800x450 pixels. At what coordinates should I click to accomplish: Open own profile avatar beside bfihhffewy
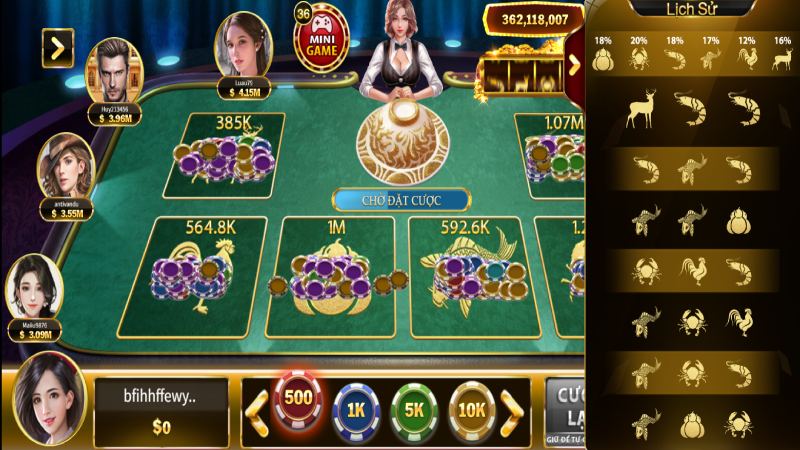tap(49, 398)
